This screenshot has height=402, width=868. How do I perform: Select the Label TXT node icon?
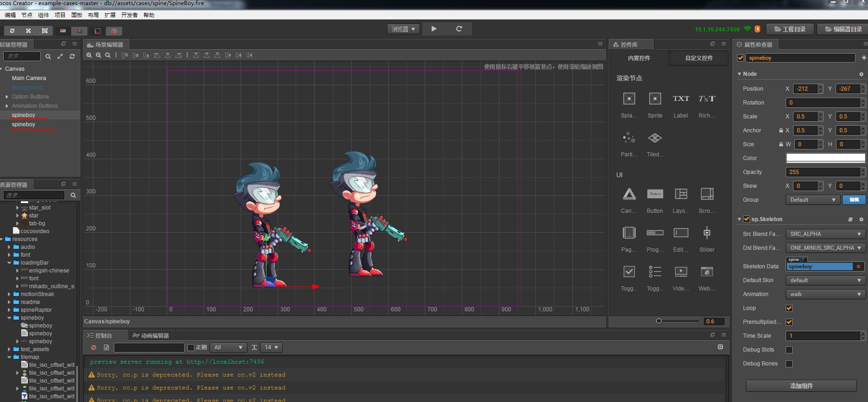(681, 99)
